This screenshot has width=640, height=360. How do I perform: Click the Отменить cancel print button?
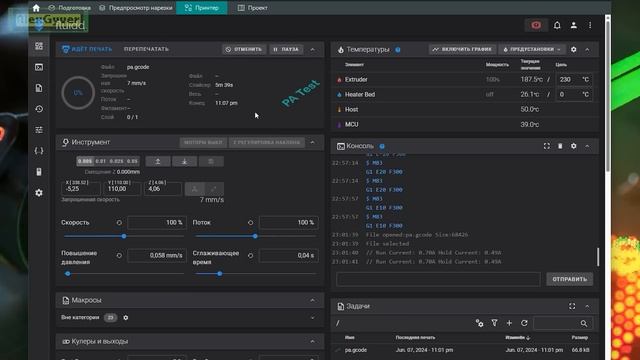pos(244,49)
